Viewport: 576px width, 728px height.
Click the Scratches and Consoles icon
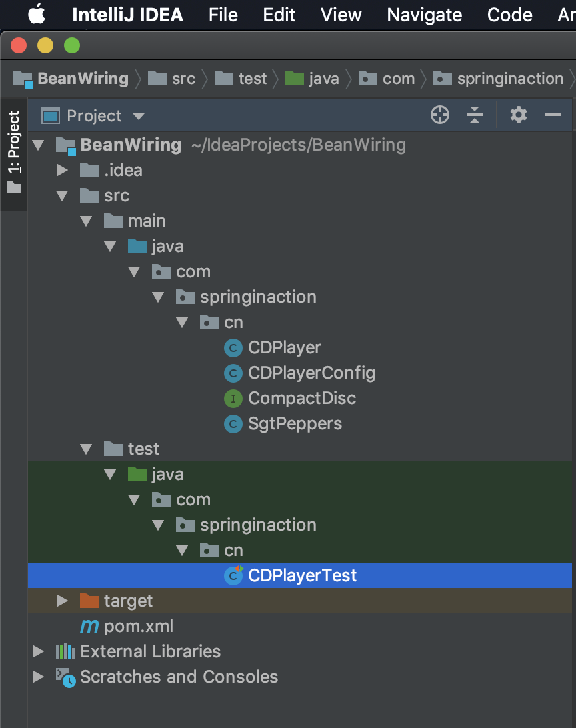pyautogui.click(x=65, y=677)
